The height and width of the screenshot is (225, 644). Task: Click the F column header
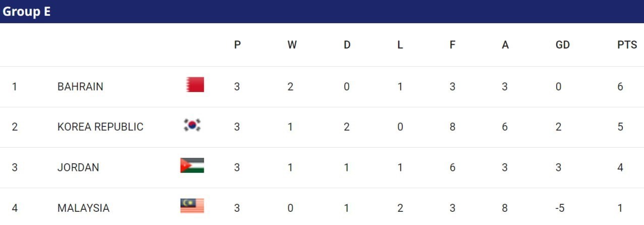452,45
